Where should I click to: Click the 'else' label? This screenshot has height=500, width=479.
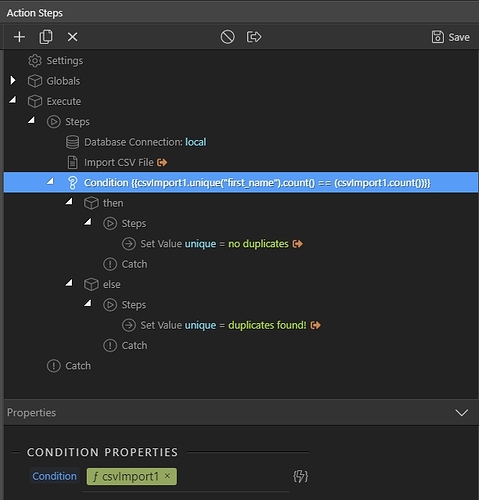coord(112,284)
